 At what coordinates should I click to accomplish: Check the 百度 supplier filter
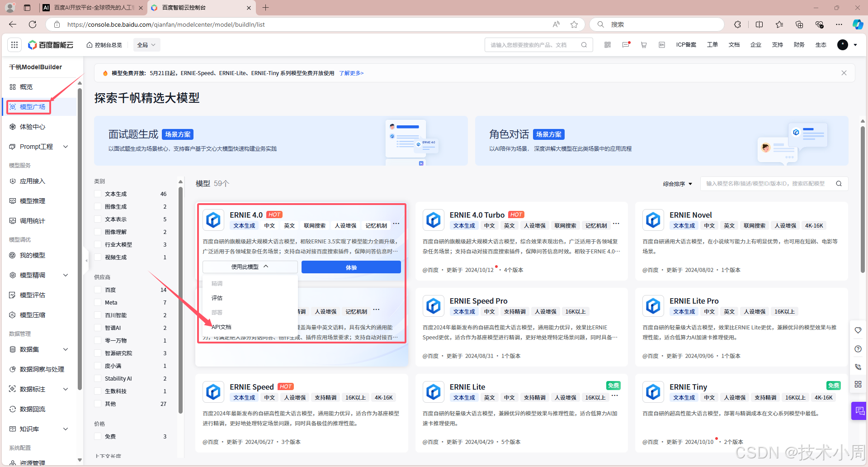pos(98,290)
